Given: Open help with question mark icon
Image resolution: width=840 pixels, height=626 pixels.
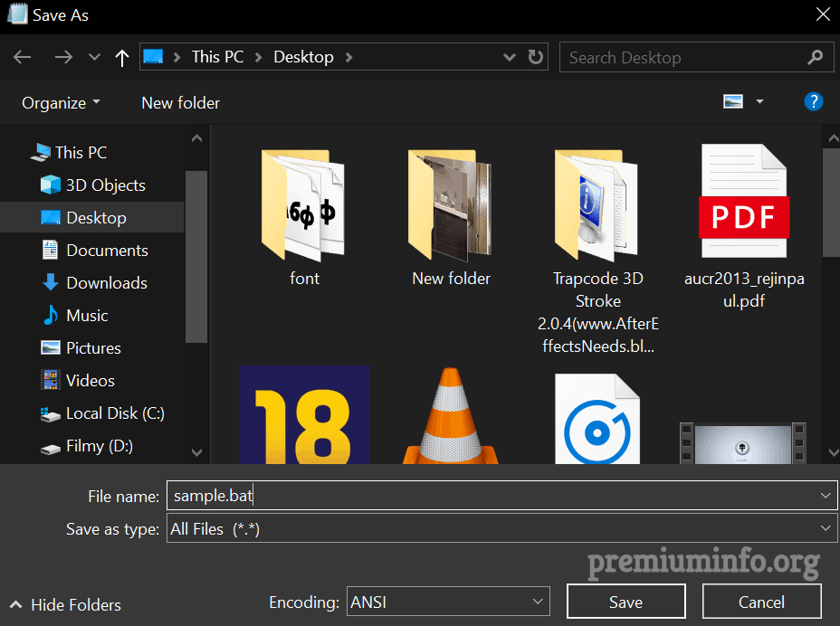Looking at the screenshot, I should (x=813, y=101).
